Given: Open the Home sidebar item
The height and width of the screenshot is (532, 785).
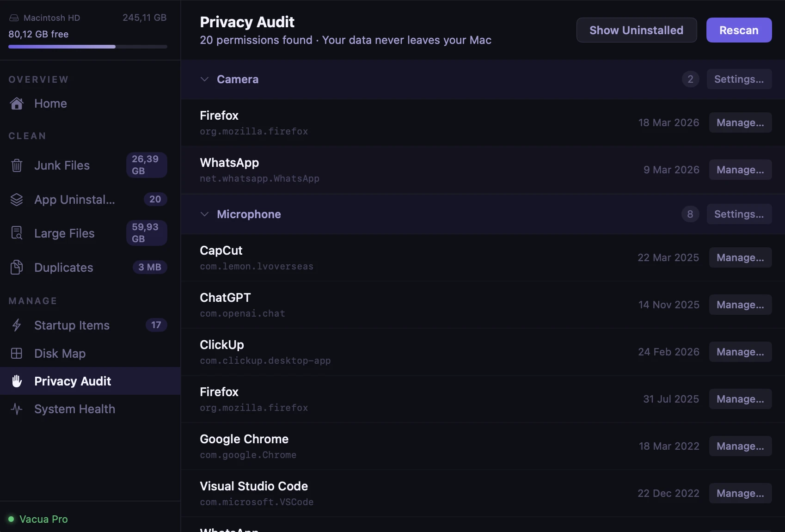Looking at the screenshot, I should [90, 104].
